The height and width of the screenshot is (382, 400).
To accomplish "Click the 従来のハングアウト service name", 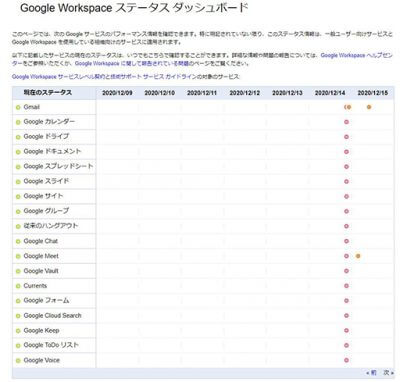I will click(51, 226).
